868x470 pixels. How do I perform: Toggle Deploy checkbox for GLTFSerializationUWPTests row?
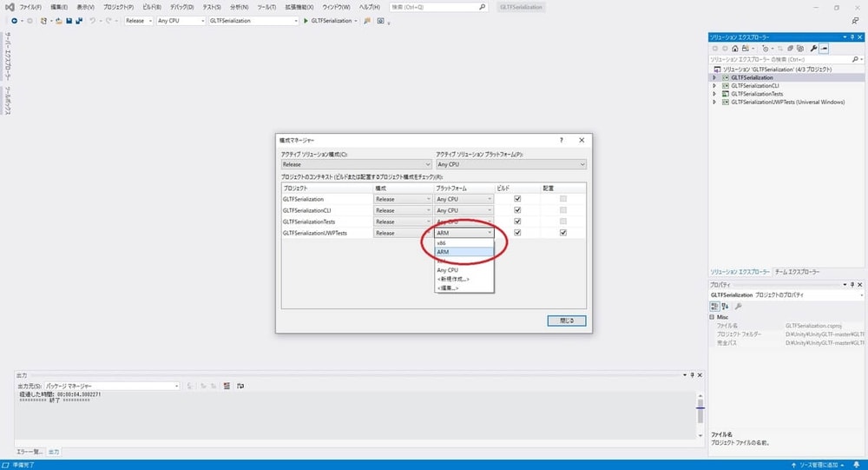[563, 233]
